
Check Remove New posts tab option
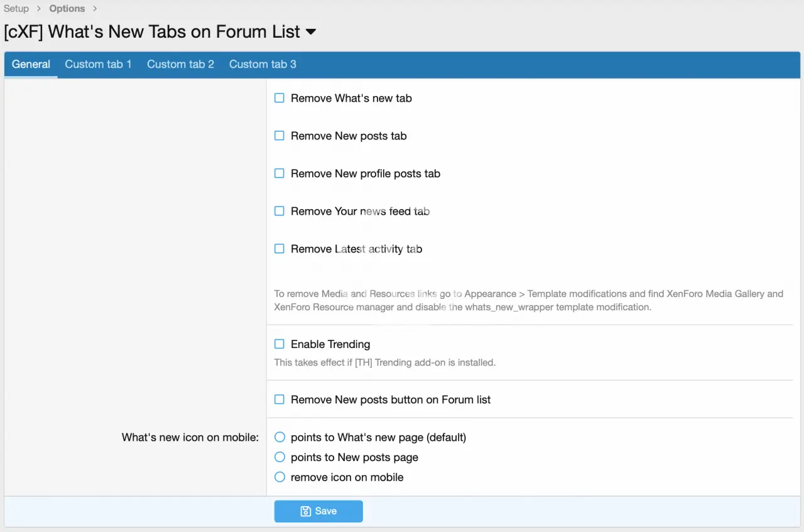(x=280, y=136)
